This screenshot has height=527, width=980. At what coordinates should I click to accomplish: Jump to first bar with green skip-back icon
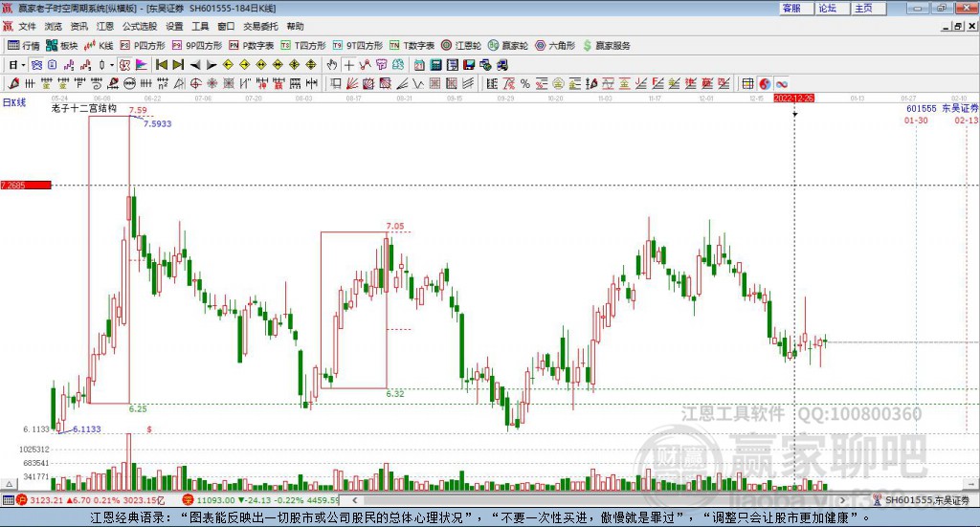click(161, 65)
